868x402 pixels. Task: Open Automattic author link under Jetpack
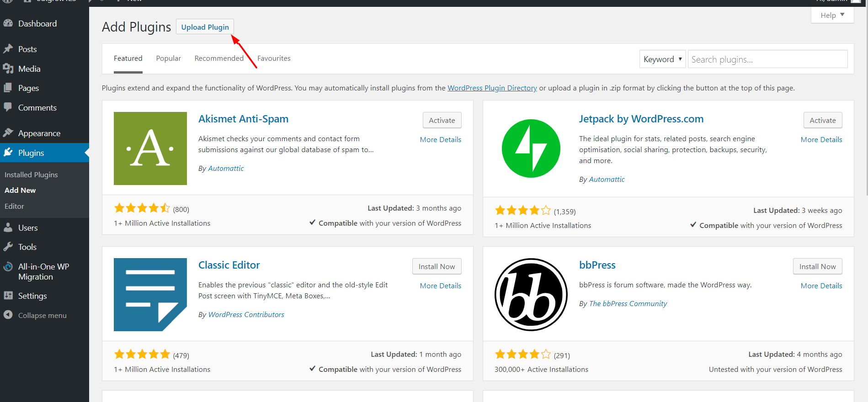click(x=607, y=179)
